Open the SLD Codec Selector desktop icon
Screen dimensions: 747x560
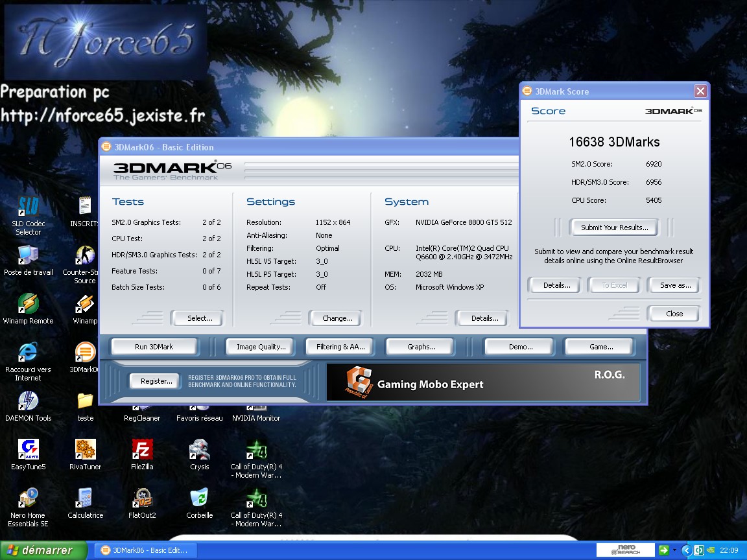pos(28,206)
